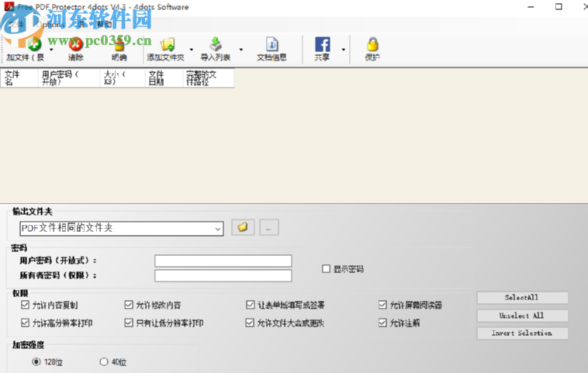Click the SelectAll button
Image resolution: width=588 pixels, height=373 pixels.
[x=522, y=298]
